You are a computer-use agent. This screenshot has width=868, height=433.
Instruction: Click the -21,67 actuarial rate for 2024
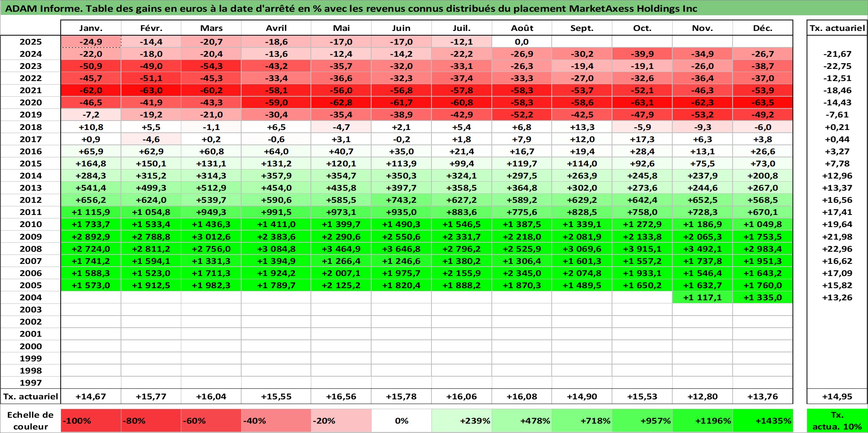837,54
